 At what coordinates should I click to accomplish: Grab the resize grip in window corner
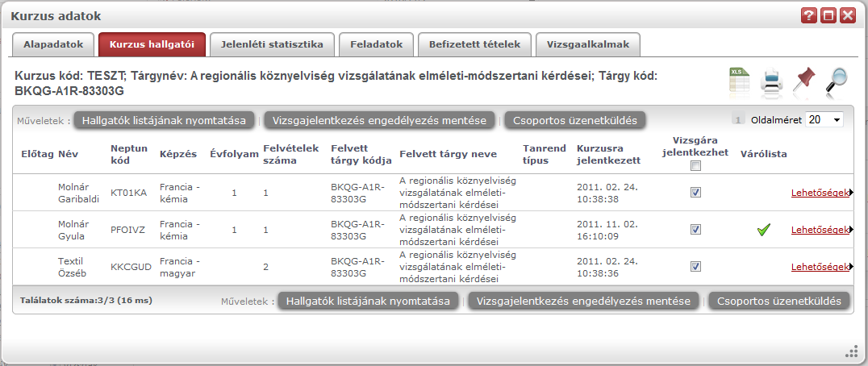[852, 352]
